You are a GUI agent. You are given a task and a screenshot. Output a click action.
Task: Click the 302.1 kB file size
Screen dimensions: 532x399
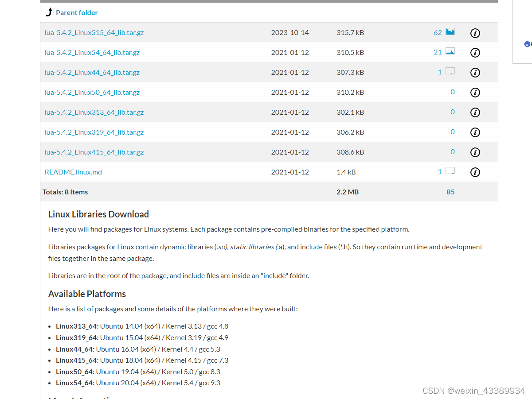[x=350, y=112]
